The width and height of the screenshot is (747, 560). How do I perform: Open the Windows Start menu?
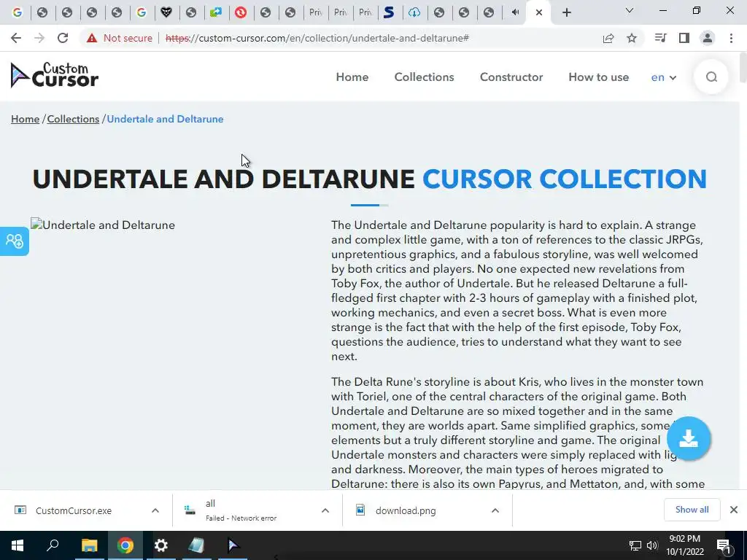click(18, 545)
